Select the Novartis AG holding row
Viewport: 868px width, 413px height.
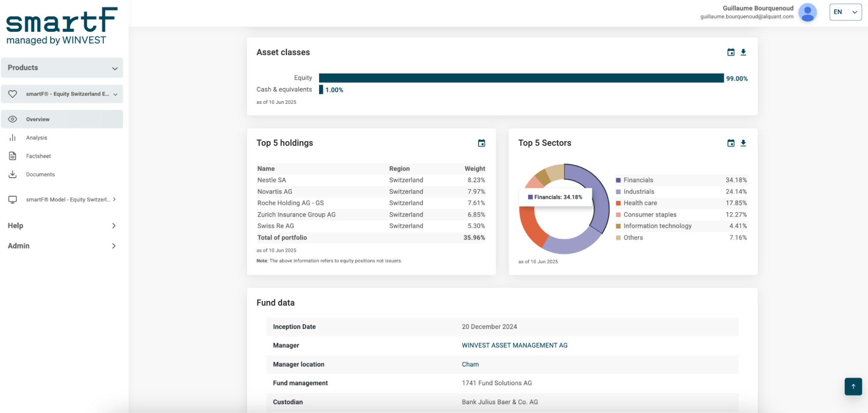pyautogui.click(x=371, y=192)
